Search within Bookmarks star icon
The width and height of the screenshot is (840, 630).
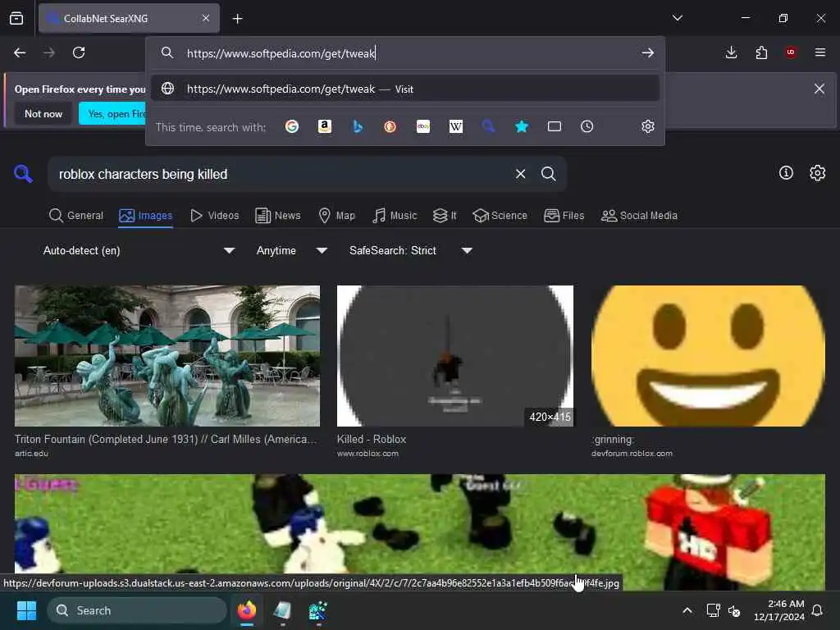(x=522, y=126)
